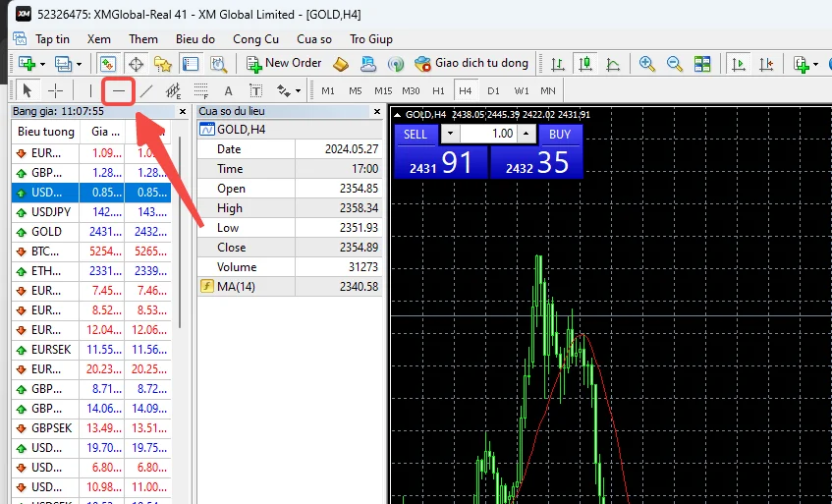Select the crosshair tool

tap(55, 91)
